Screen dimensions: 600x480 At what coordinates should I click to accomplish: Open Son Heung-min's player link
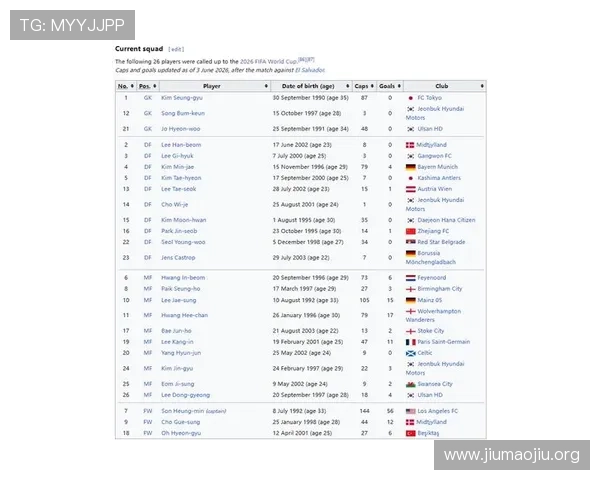183,411
